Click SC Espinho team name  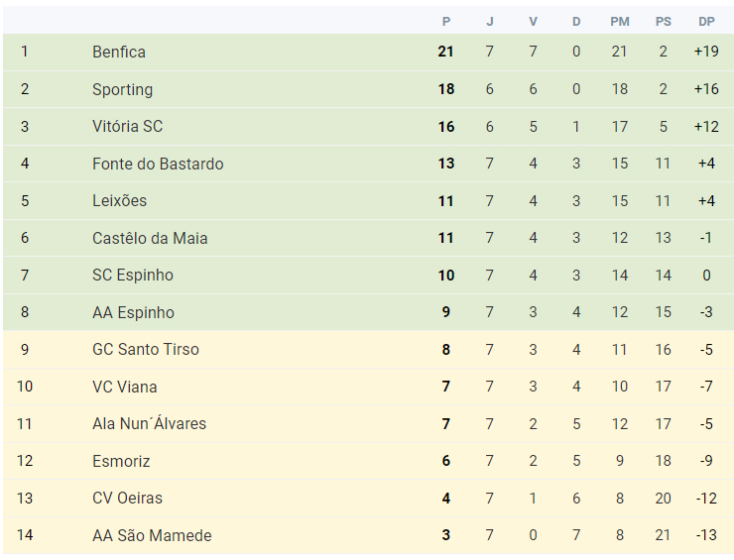133,276
